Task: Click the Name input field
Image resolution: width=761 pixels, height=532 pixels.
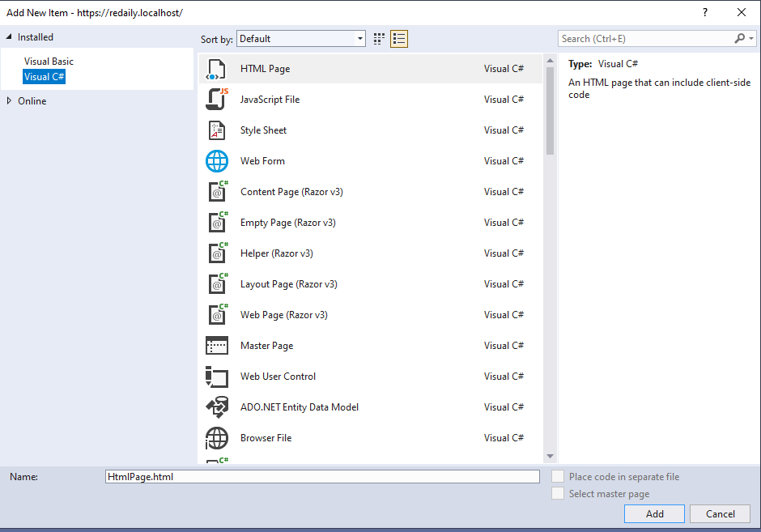Action: point(322,477)
